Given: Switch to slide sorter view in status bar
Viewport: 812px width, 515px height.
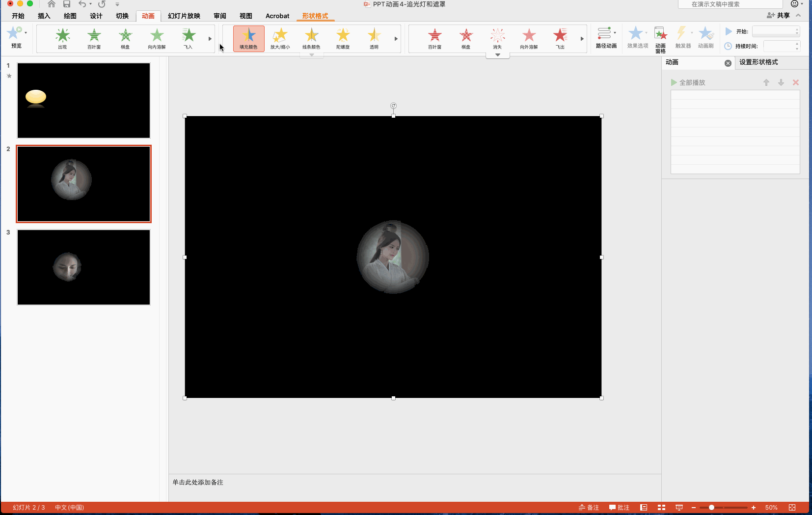Looking at the screenshot, I should click(661, 508).
